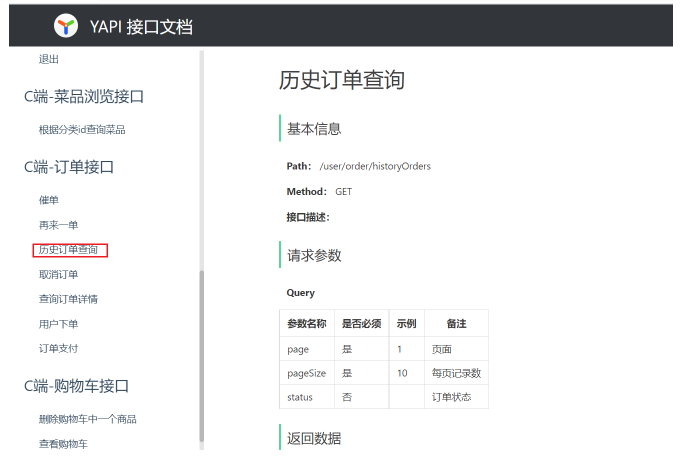Open the 再来一单 interface entry
The width and height of the screenshot is (681, 459).
(58, 225)
